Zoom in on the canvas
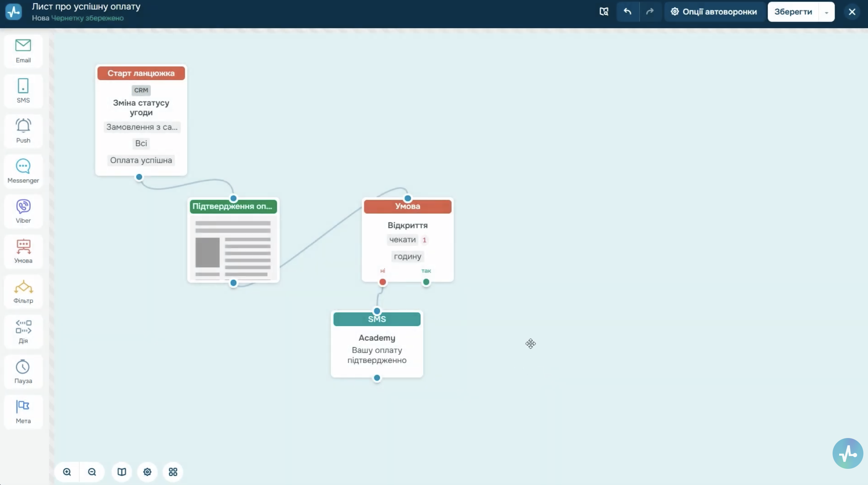868x485 pixels. (67, 472)
